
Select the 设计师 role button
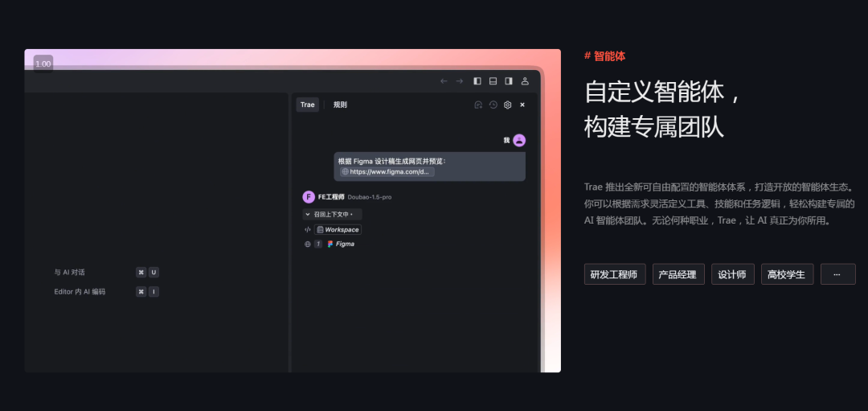(x=733, y=274)
